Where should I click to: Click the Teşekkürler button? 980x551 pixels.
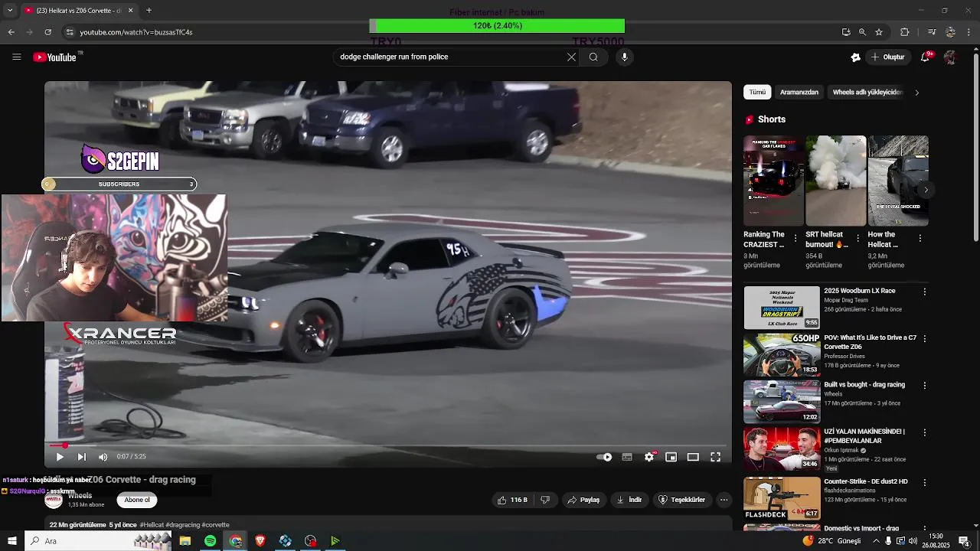681,500
